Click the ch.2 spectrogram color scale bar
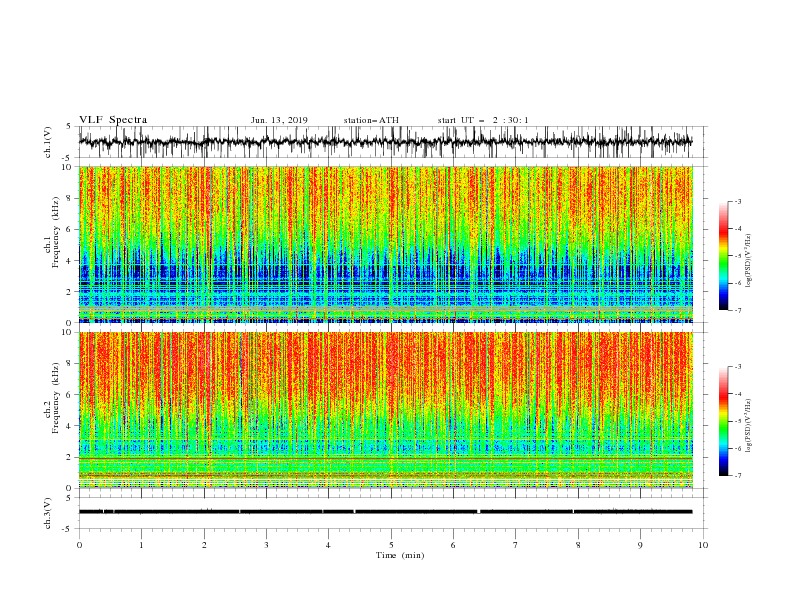Image resolution: width=792 pixels, height=612 pixels. (x=724, y=421)
